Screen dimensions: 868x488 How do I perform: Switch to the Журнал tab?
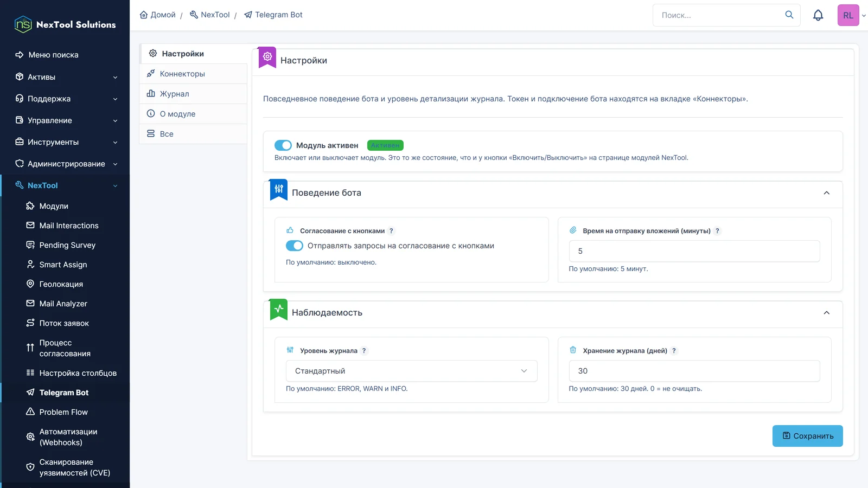[193, 94]
